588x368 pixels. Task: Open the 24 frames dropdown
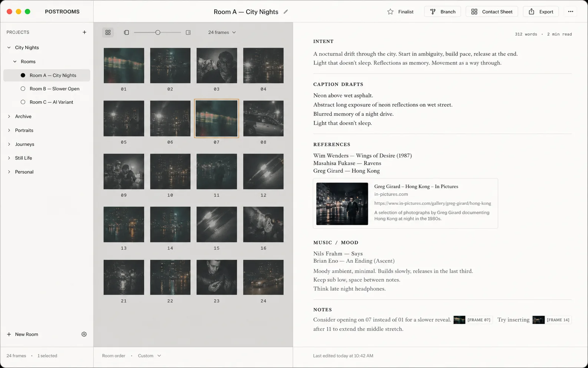[x=222, y=32]
